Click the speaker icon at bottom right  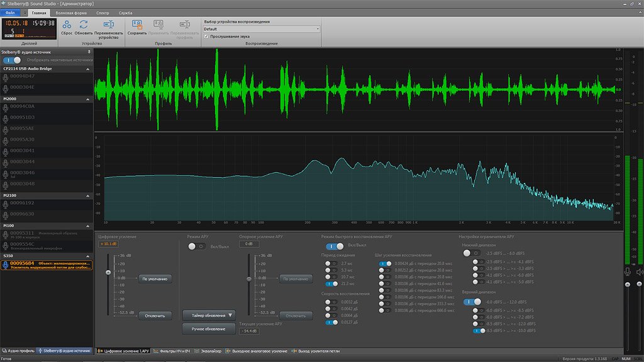(640, 271)
